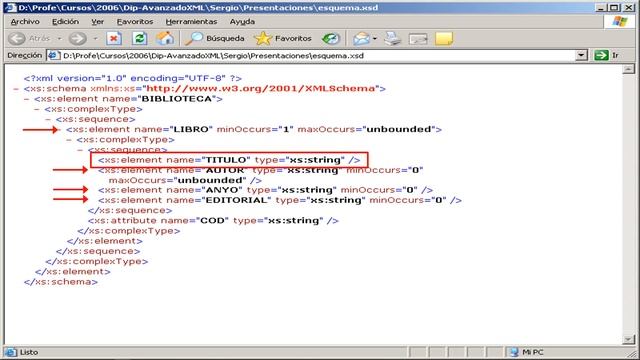Refresh the page with green arrows icon

(140, 38)
